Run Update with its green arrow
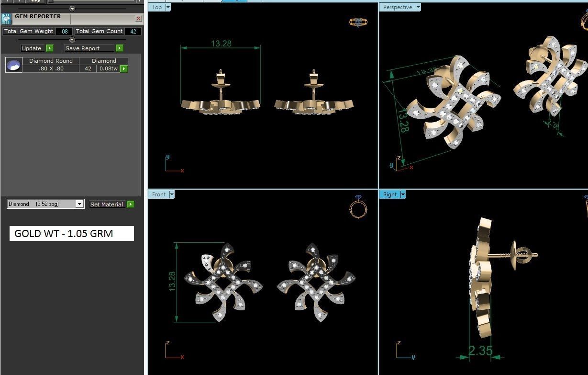588x375 pixels. [50, 48]
